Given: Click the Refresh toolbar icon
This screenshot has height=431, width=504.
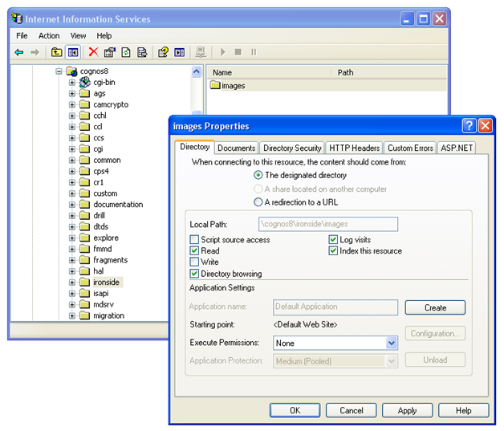Looking at the screenshot, I should click(126, 52).
